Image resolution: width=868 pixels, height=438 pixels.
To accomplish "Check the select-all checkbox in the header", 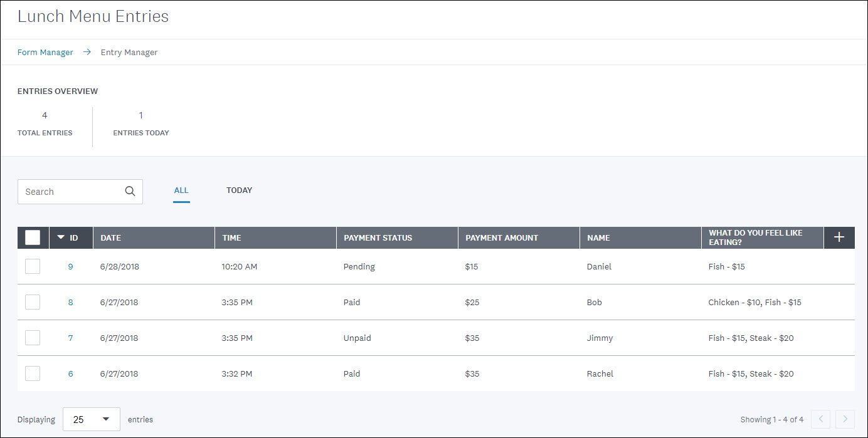I will [33, 237].
